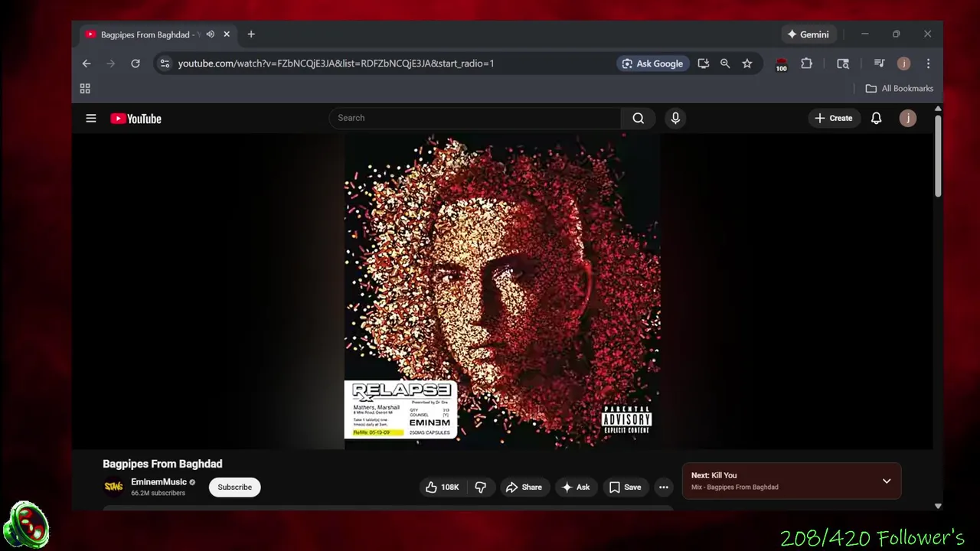Click the scrollbar up arrow
Screen dimensions: 980x551
[938, 110]
